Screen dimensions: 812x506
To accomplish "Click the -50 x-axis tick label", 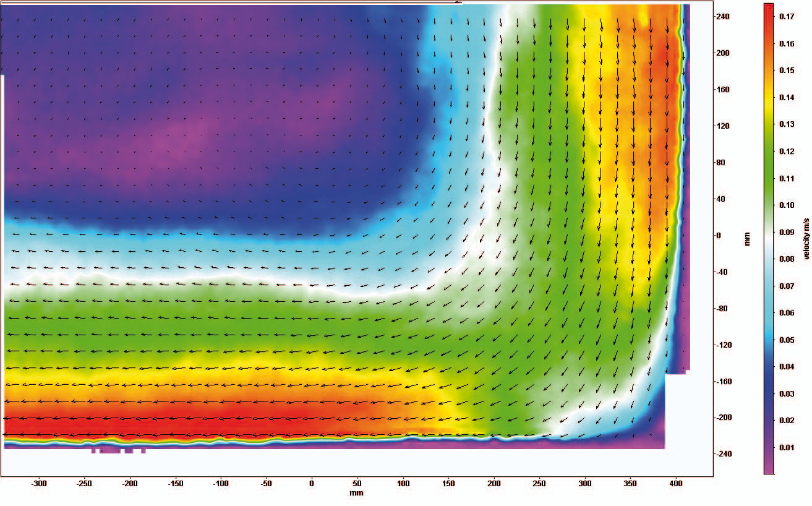I will pos(266,484).
